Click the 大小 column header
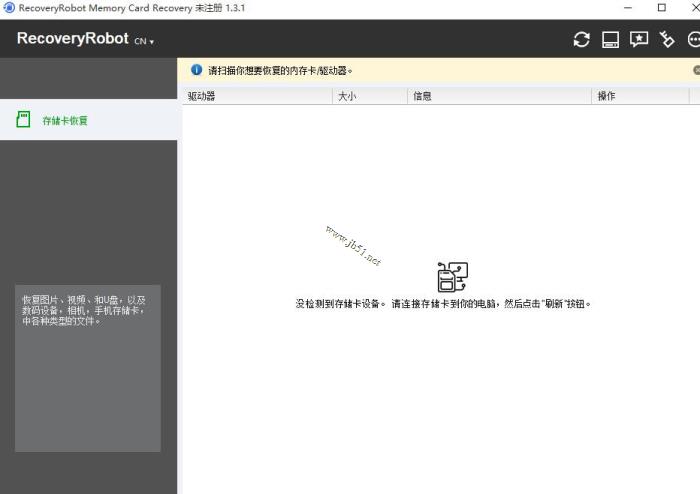700x494 pixels. (370, 96)
